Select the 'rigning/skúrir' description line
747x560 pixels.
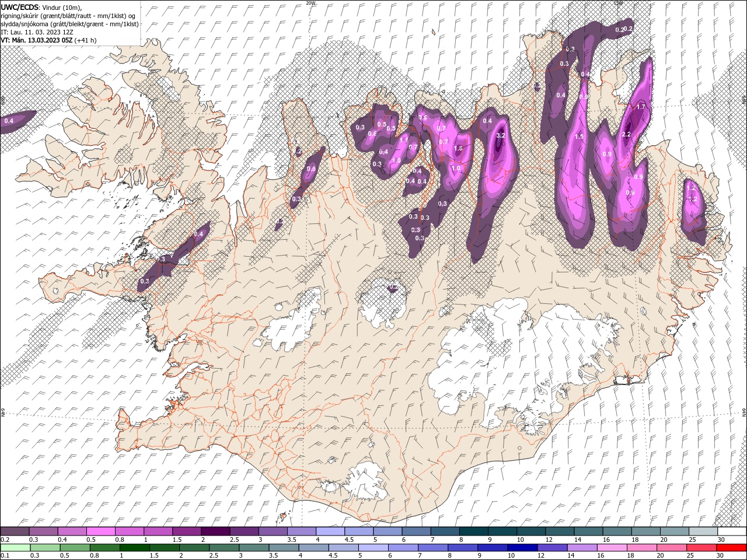68,15
